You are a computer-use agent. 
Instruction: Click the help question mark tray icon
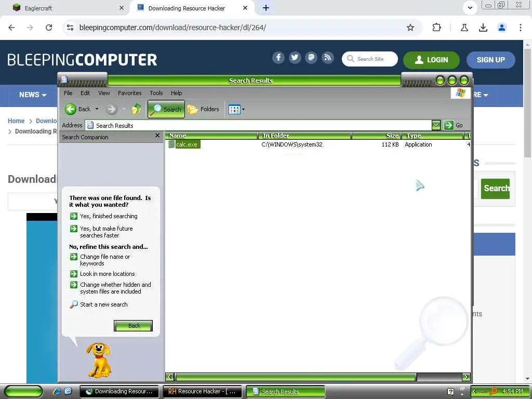450,392
